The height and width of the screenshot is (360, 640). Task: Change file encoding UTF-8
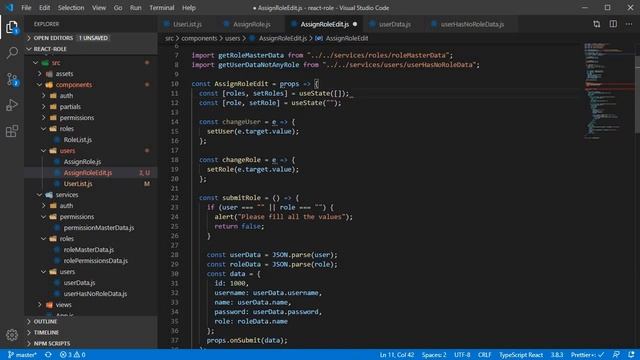point(462,355)
